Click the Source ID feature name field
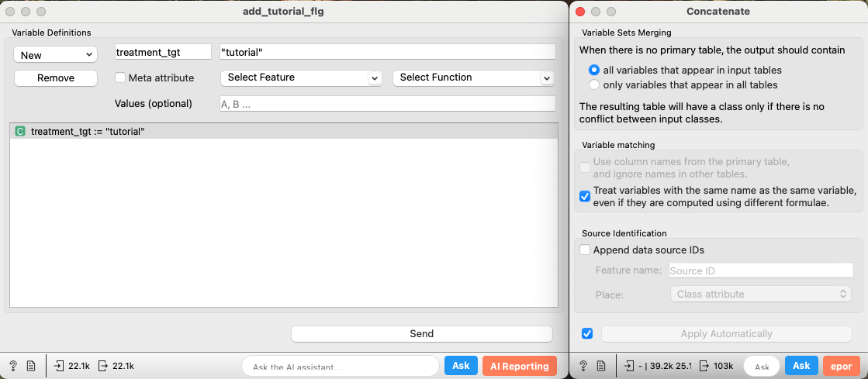Image resolution: width=868 pixels, height=379 pixels. tap(761, 270)
